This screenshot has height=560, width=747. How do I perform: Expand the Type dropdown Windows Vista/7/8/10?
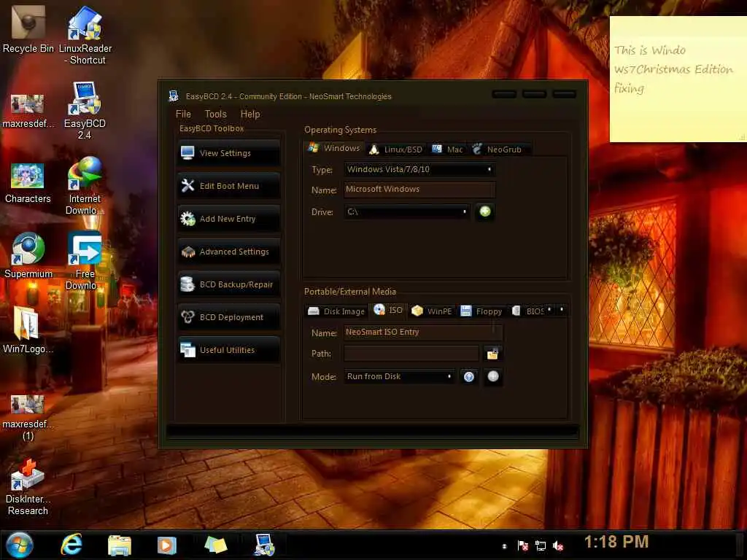[x=419, y=169]
